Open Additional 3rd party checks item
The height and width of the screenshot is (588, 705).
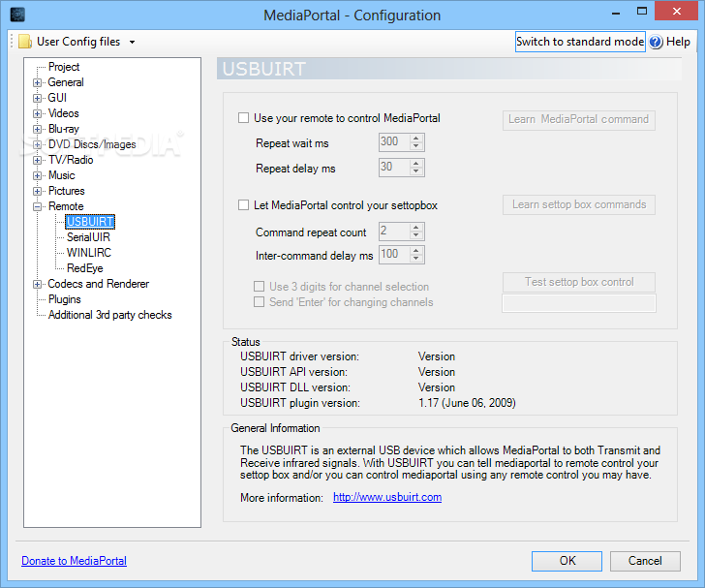coord(110,315)
